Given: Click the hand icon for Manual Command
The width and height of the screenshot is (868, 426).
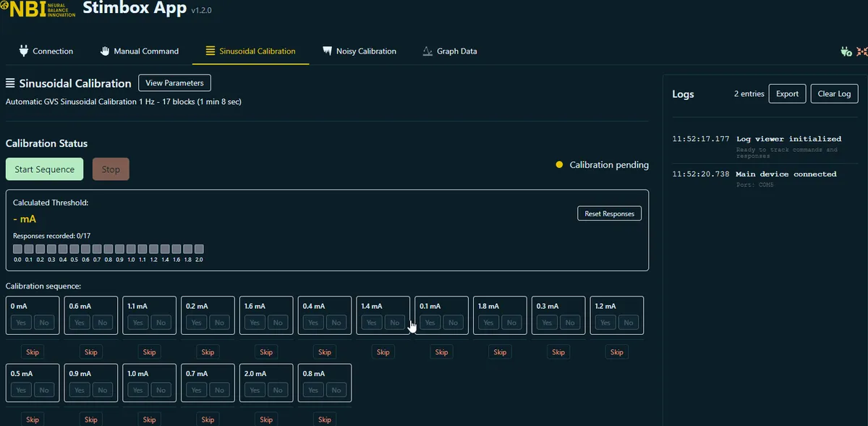Looking at the screenshot, I should (x=105, y=51).
